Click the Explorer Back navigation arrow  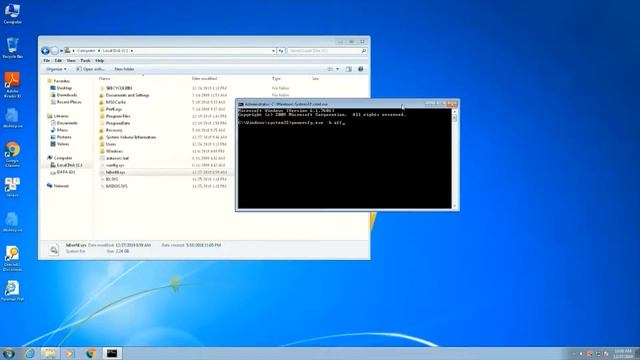coord(45,51)
